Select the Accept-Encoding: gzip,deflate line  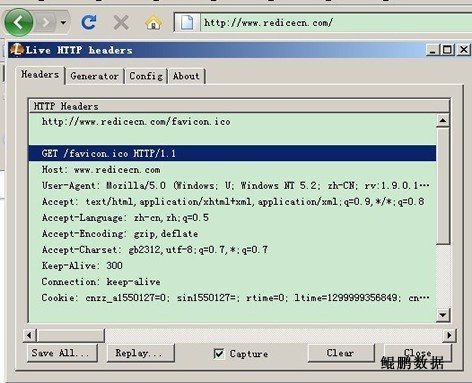232,233
